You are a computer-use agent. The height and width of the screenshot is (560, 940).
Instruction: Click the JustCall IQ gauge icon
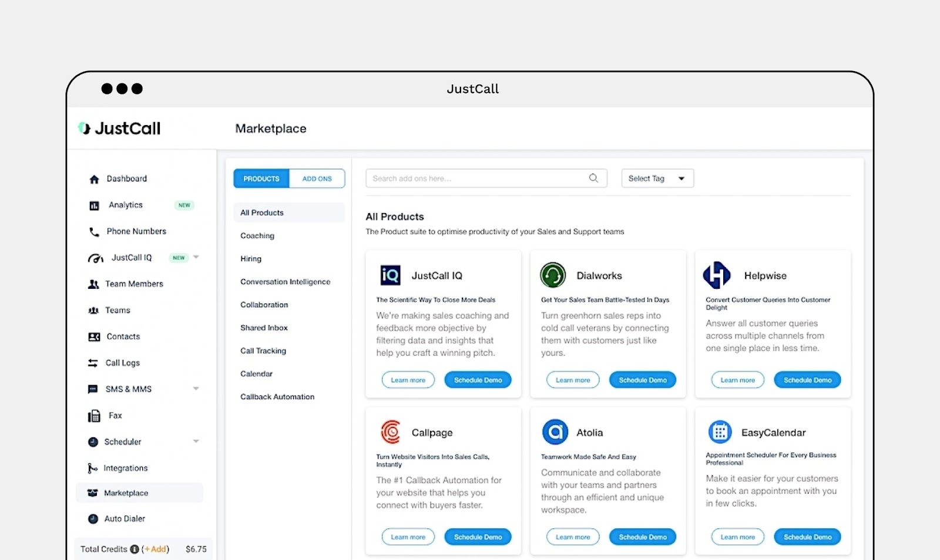[96, 258]
